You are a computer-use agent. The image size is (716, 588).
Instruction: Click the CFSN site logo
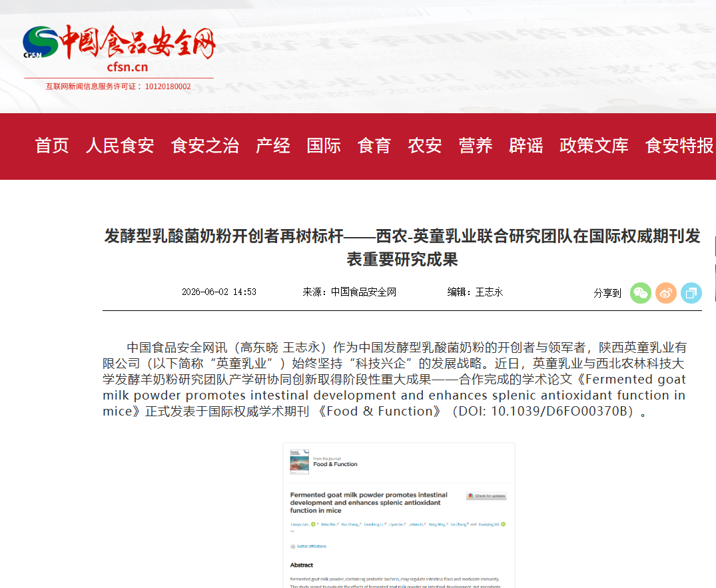point(119,43)
